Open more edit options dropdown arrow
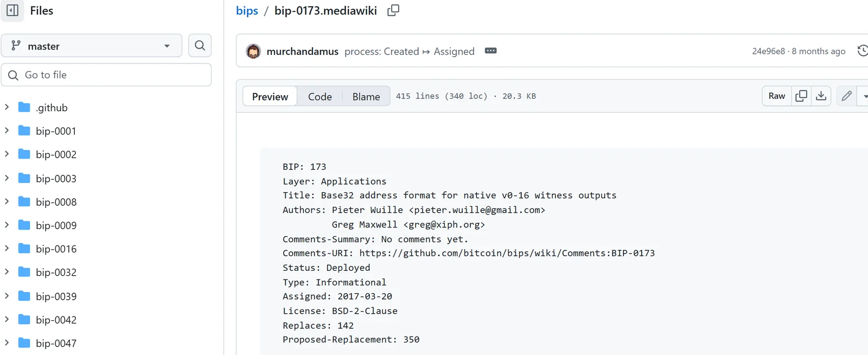 click(x=865, y=96)
